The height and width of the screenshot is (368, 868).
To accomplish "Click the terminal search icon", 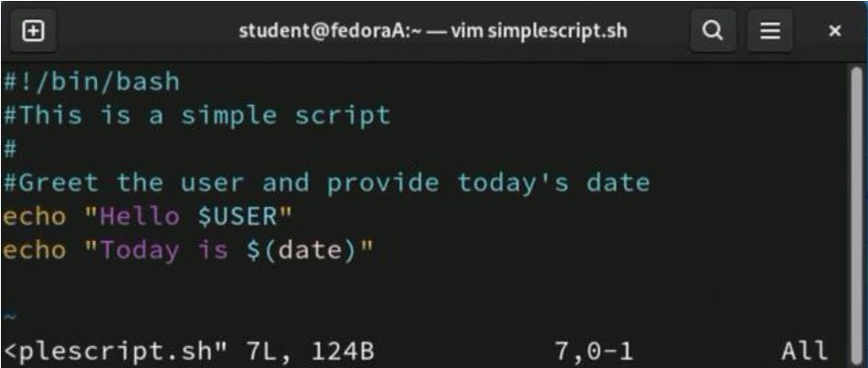I will coord(712,31).
